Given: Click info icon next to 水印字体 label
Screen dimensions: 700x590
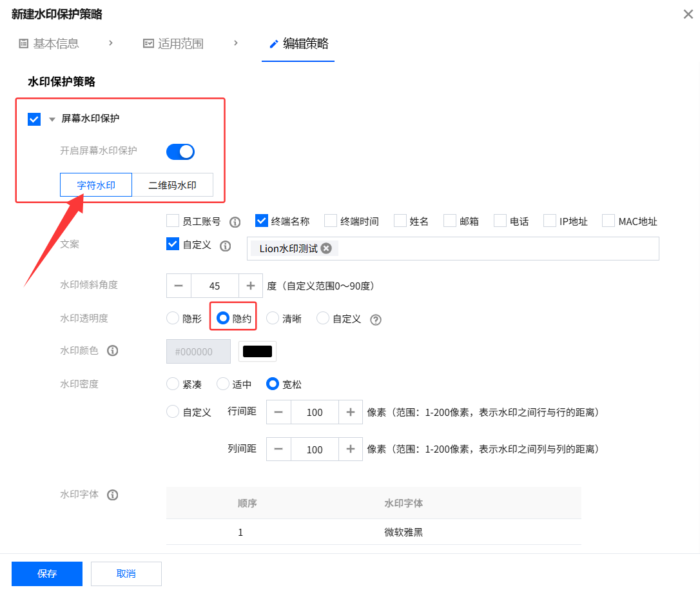Looking at the screenshot, I should (112, 495).
